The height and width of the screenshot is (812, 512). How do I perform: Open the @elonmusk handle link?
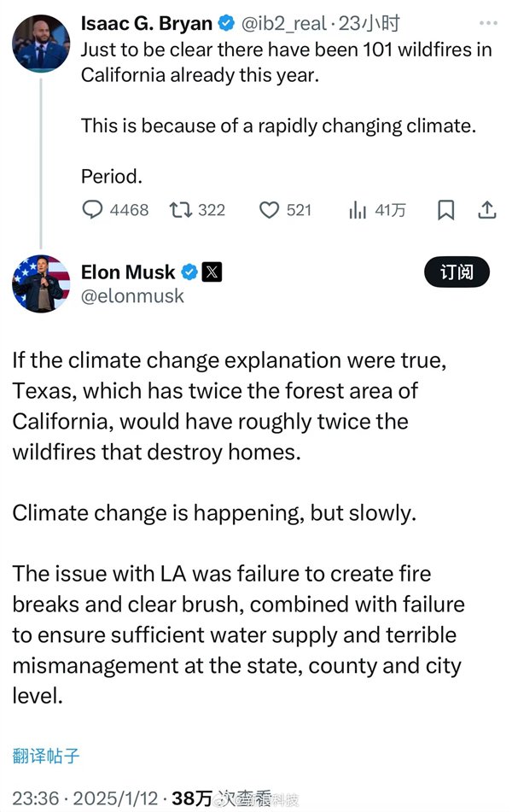(132, 296)
